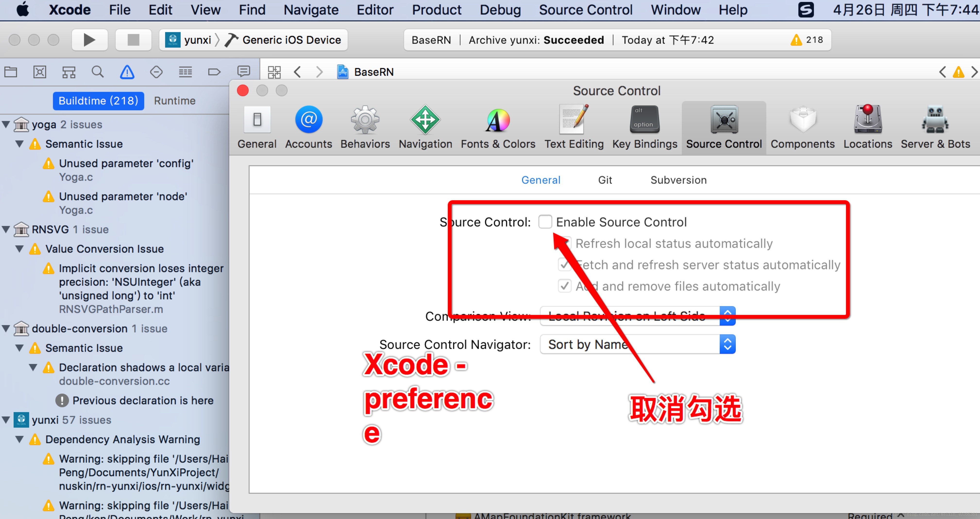Viewport: 980px width, 519px height.
Task: Open the Product menu
Action: pos(436,9)
